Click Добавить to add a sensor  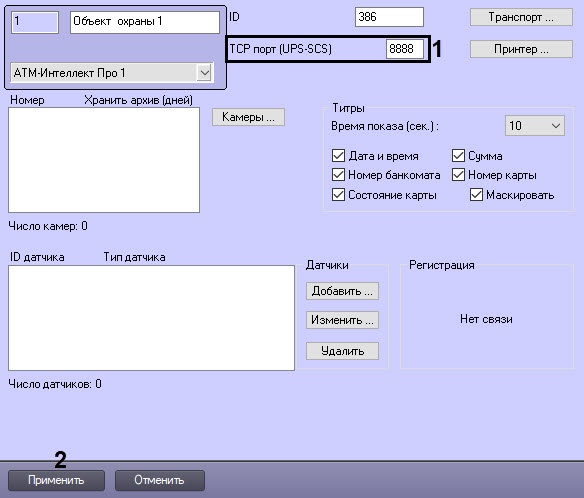[x=342, y=291]
